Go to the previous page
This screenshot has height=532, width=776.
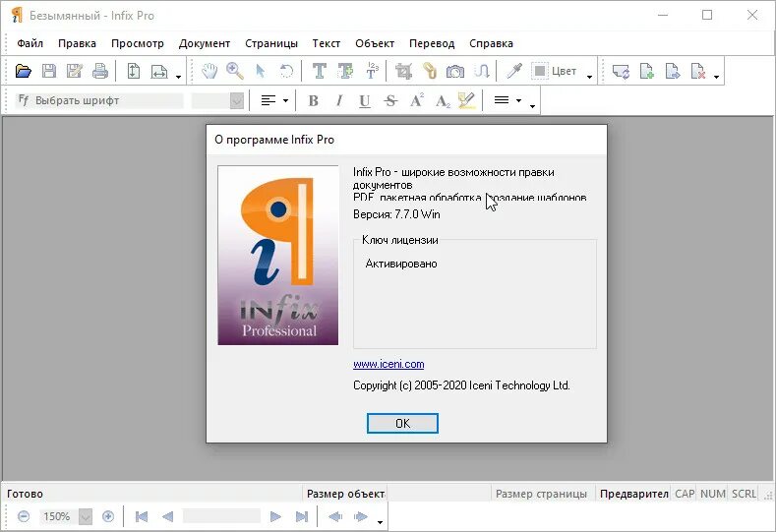pyautogui.click(x=168, y=516)
